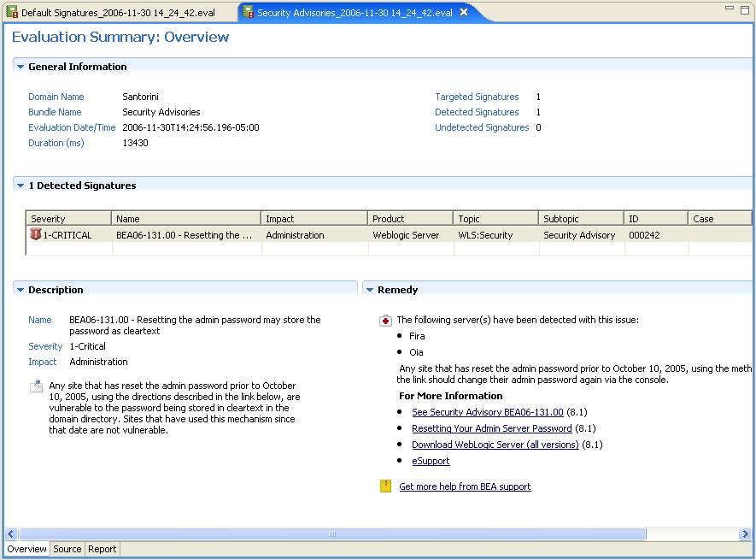Click the remedy first-aid icon
Image resolution: width=756 pixels, height=560 pixels.
pos(386,321)
